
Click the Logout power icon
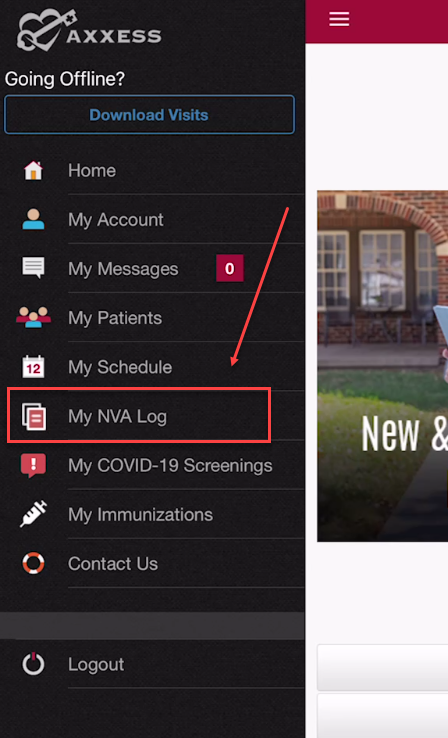(33, 664)
